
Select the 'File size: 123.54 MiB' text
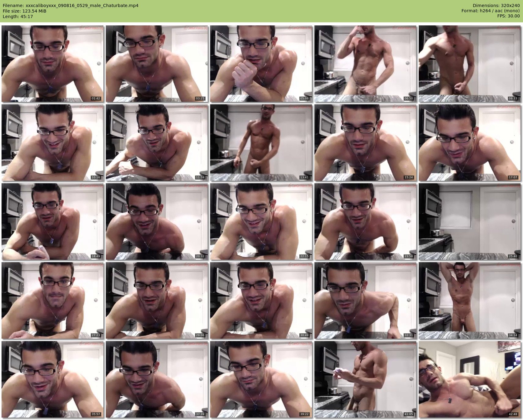coord(24,11)
